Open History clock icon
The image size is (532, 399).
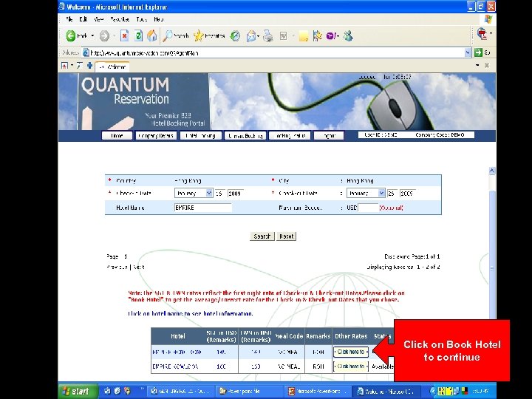tap(235, 36)
